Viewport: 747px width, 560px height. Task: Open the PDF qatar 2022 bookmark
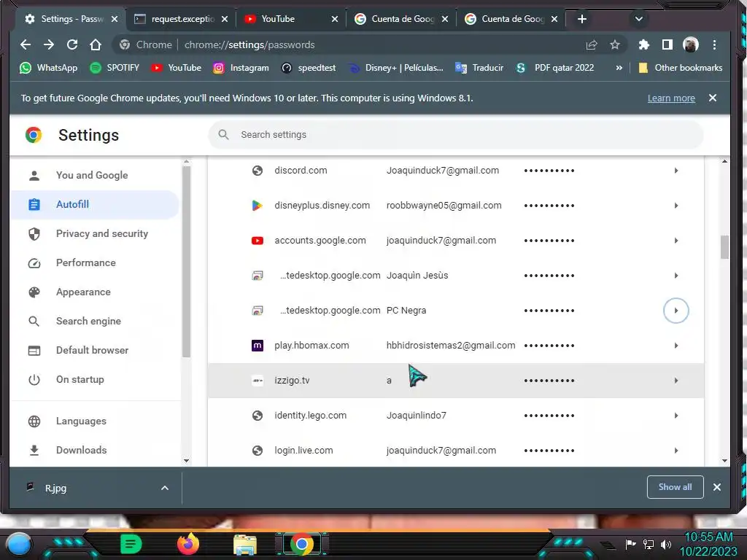(x=554, y=68)
